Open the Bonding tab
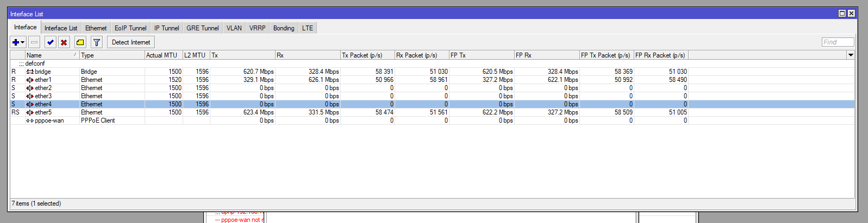Screen dimensions: 868x223 point(284,28)
